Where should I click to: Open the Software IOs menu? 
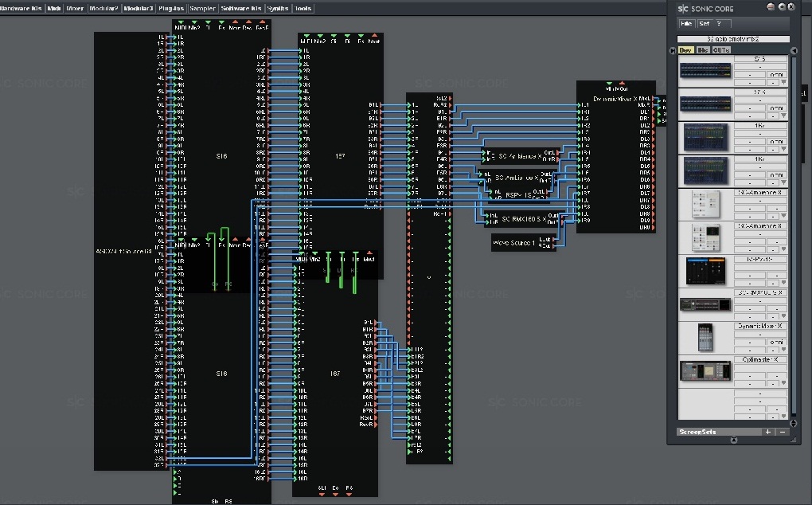(241, 8)
